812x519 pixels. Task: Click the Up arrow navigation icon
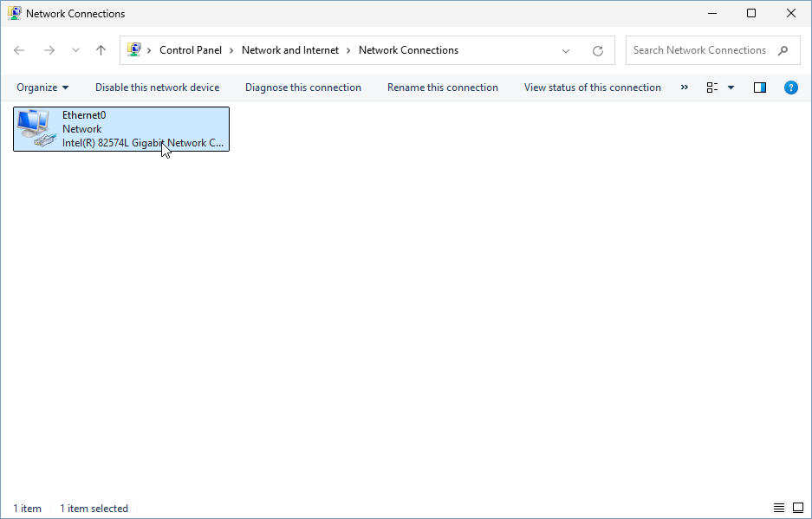100,50
